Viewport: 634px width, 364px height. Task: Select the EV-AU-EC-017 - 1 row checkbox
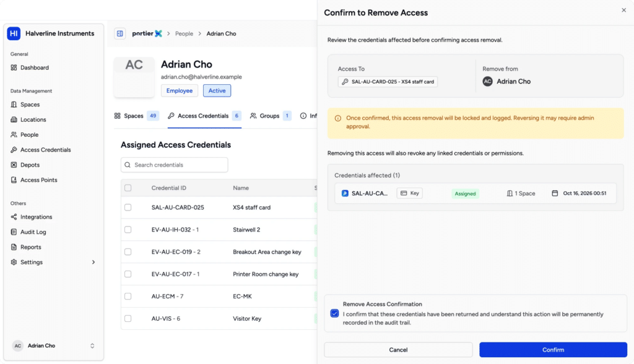tap(128, 274)
